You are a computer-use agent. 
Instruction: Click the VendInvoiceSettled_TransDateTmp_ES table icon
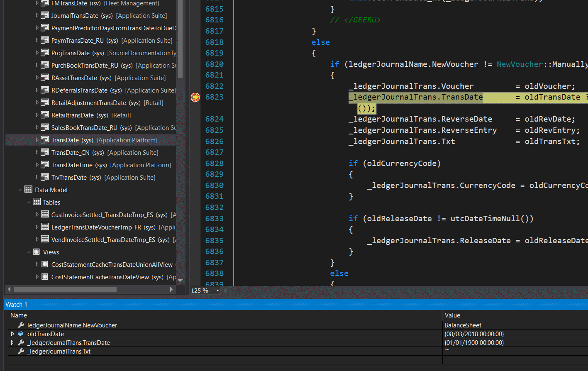[x=45, y=239]
